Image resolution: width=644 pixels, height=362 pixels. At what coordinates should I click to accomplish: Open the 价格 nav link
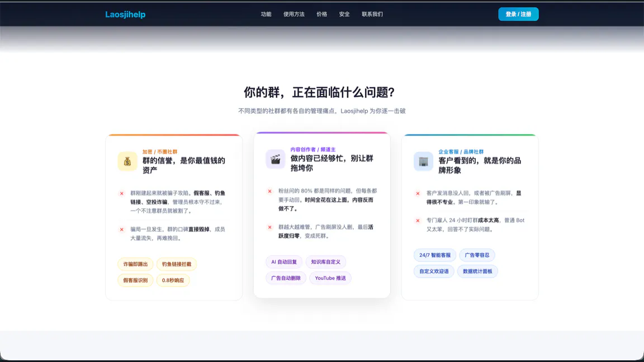pos(322,15)
